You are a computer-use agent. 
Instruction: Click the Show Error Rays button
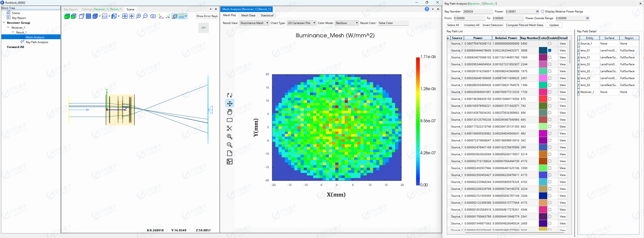point(207,16)
